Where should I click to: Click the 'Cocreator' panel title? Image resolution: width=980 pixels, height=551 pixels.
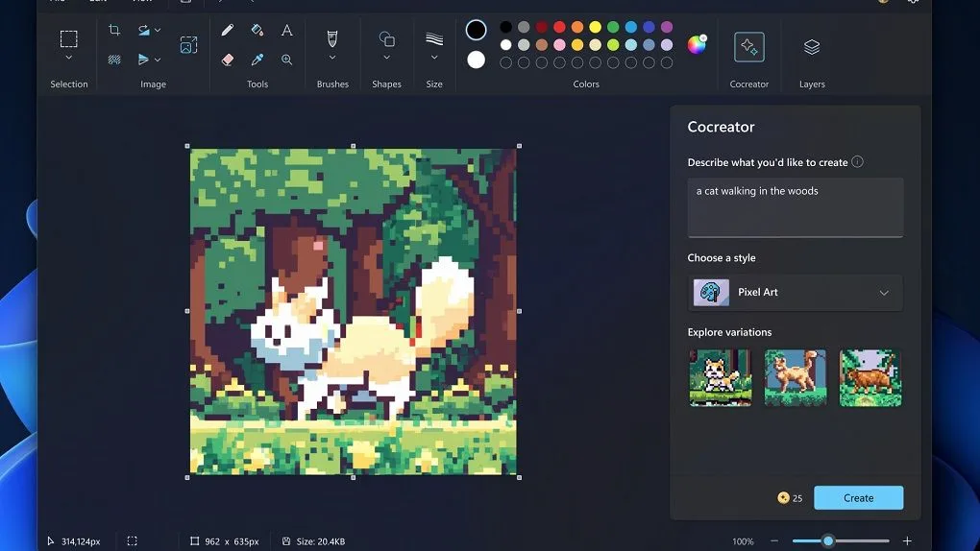point(721,127)
